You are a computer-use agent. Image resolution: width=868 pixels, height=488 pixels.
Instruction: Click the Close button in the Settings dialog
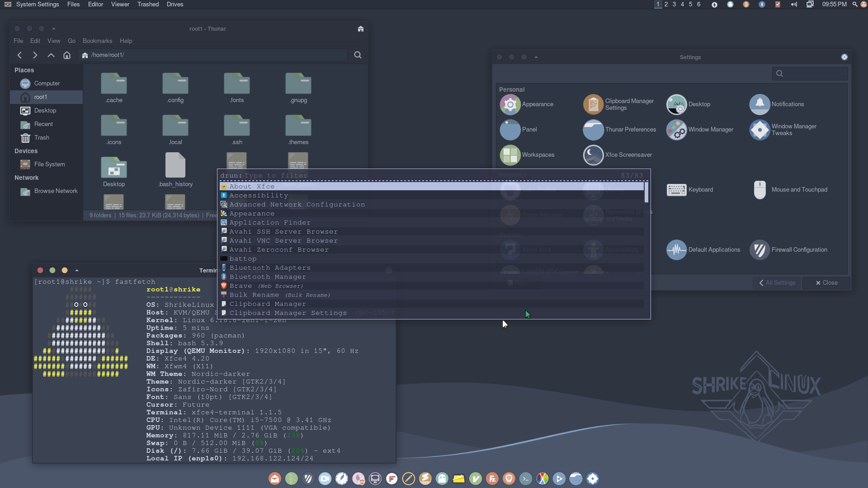tap(826, 282)
